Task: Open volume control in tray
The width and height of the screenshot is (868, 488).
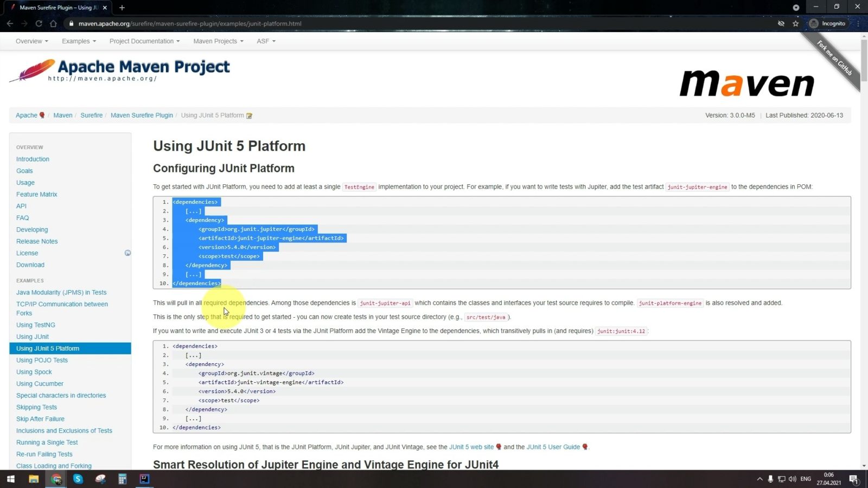Action: pos(793,479)
